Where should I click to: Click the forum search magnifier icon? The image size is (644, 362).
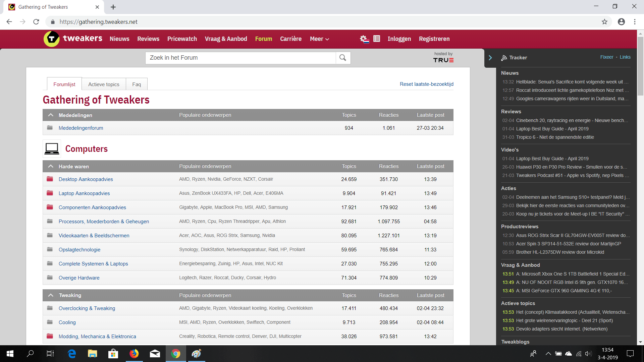pyautogui.click(x=343, y=58)
